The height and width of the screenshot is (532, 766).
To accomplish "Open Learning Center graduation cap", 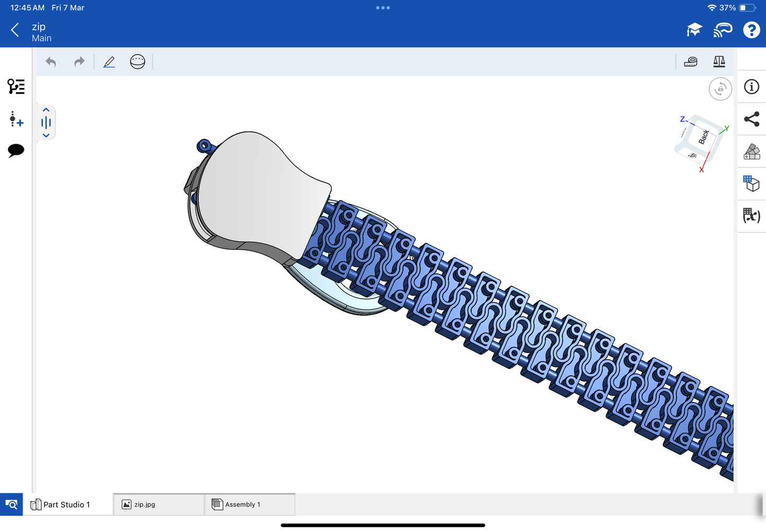I will click(694, 30).
